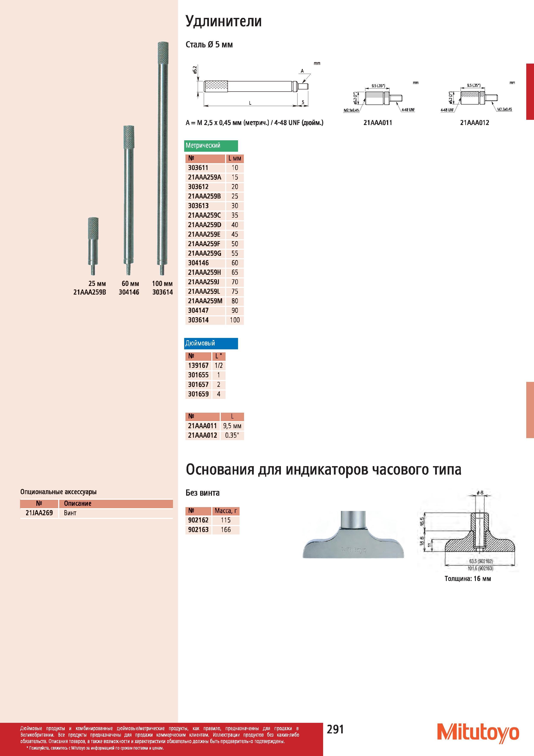Select the green Метрический table label

pos(211,145)
